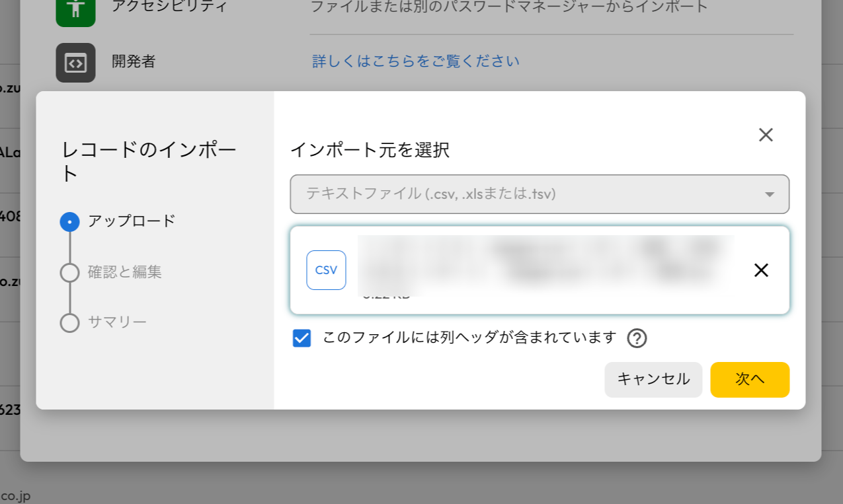Click the サマリー step label

pos(117,322)
